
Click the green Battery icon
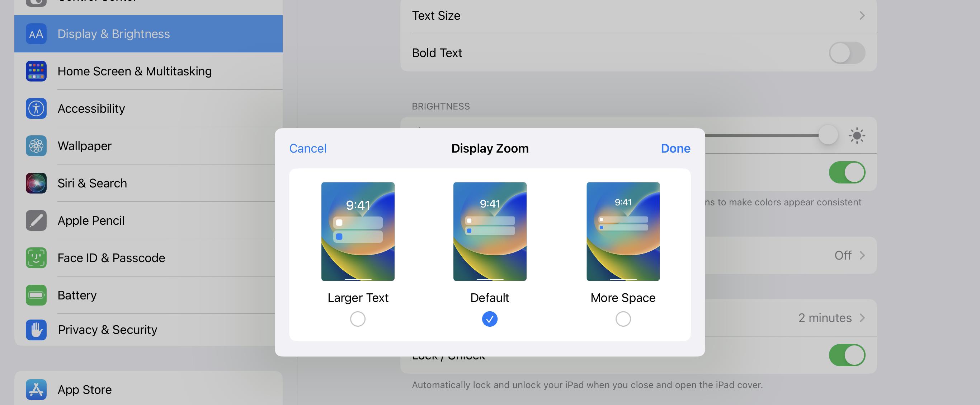point(36,295)
